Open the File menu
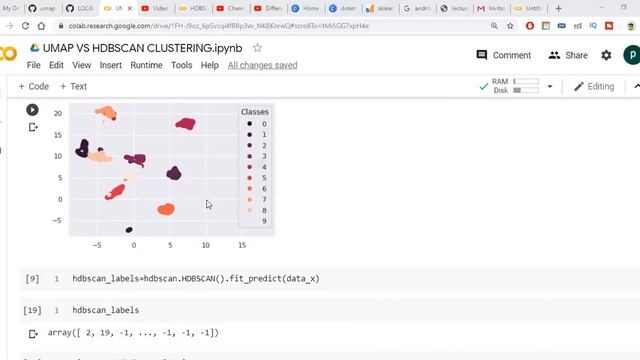The width and height of the screenshot is (640, 360). click(33, 65)
